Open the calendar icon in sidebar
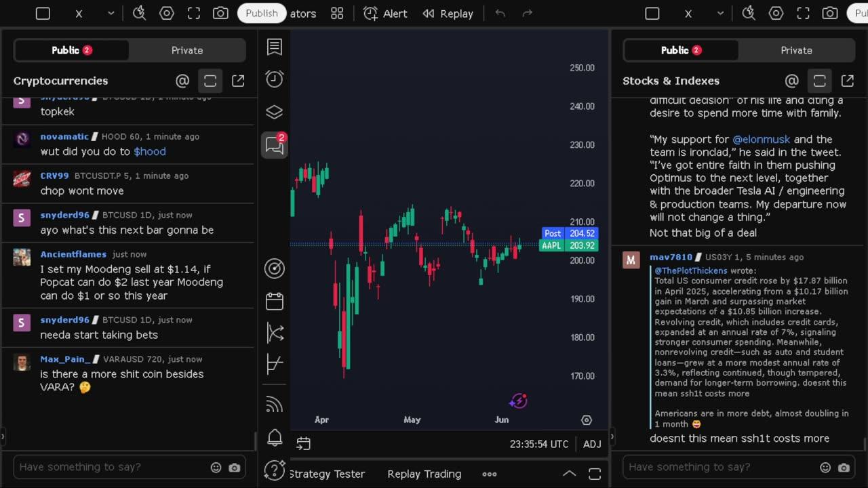Image resolution: width=868 pixels, height=488 pixels. (274, 301)
